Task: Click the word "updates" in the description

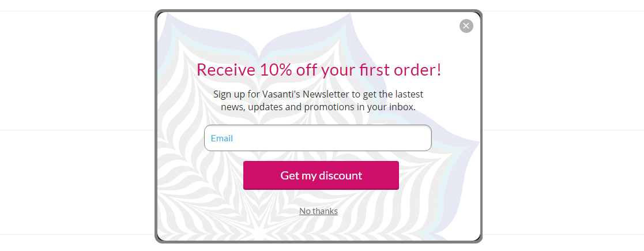Action: (268, 107)
